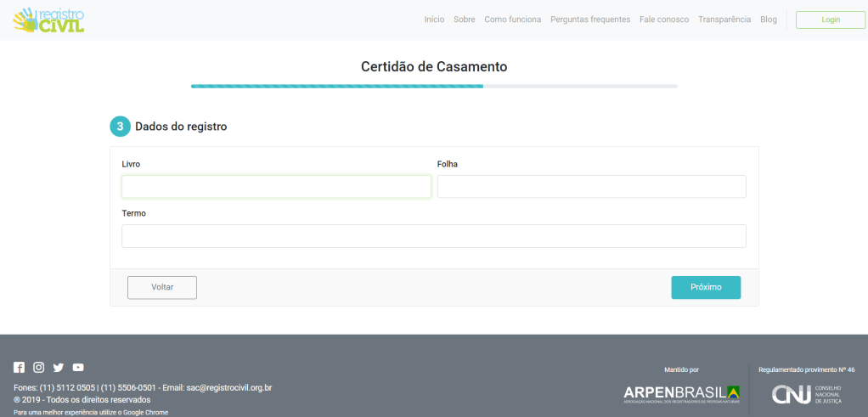
Task: Open Como funciona in the navigation
Action: (x=513, y=20)
